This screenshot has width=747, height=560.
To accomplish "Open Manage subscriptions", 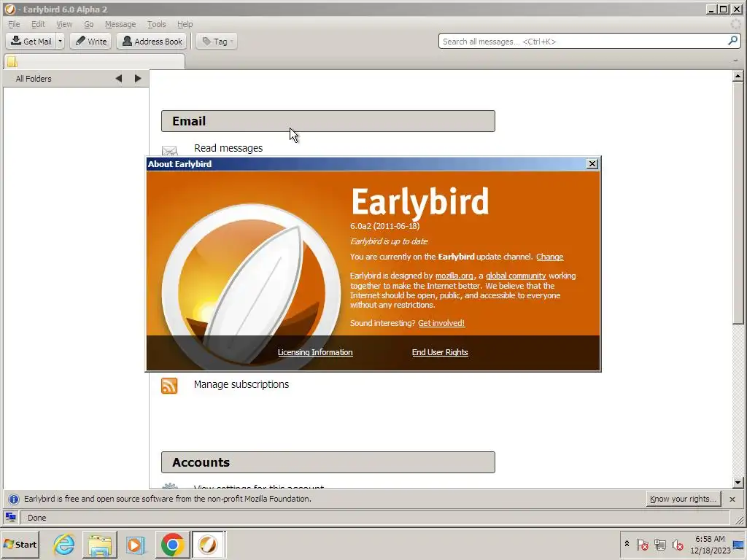I will coord(241,384).
